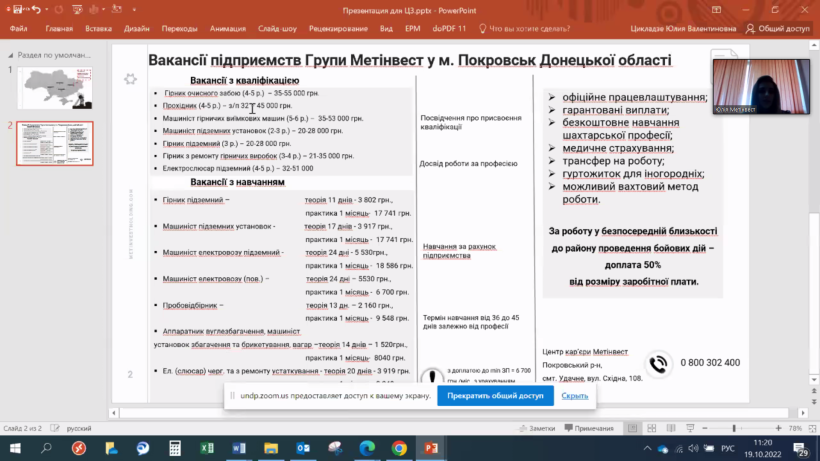Click the Общий доступ share button
This screenshot has height=461, width=820.
pyautogui.click(x=778, y=29)
